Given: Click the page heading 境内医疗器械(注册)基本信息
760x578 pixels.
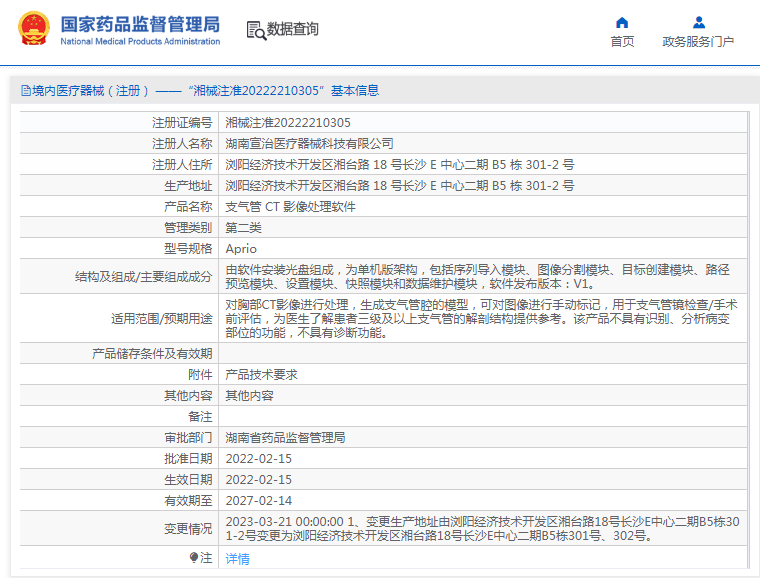Looking at the screenshot, I should click(x=206, y=91).
